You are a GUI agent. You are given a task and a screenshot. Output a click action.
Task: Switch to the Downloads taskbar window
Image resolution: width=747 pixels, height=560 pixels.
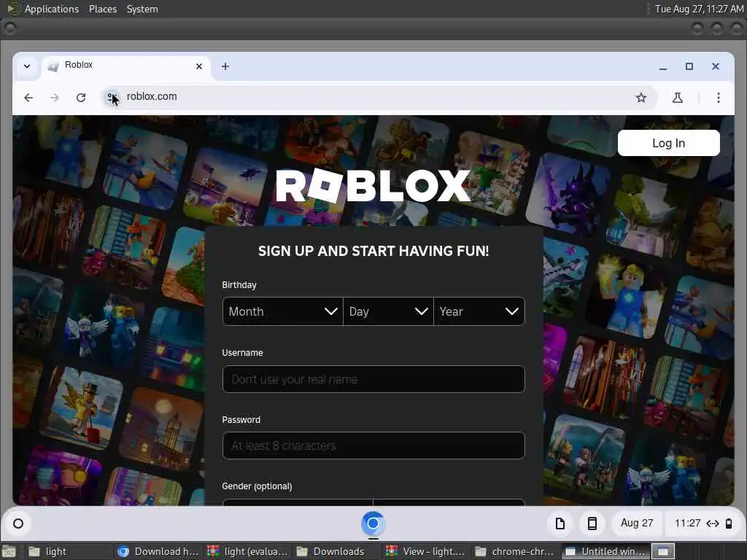tap(337, 551)
